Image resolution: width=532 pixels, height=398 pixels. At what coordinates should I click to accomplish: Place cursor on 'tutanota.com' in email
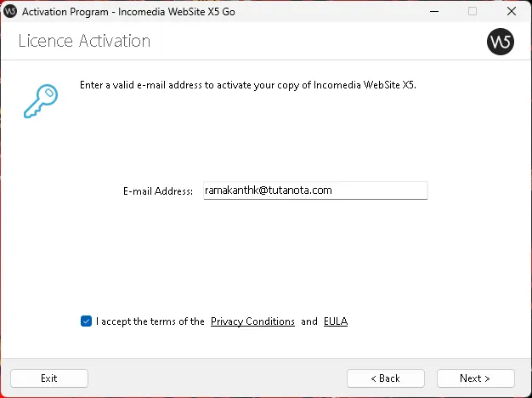tap(301, 190)
